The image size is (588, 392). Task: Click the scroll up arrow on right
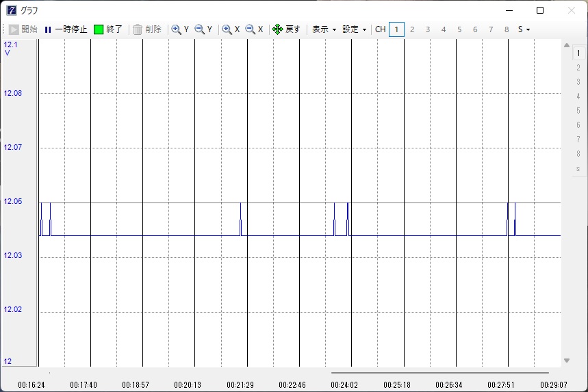(567, 46)
